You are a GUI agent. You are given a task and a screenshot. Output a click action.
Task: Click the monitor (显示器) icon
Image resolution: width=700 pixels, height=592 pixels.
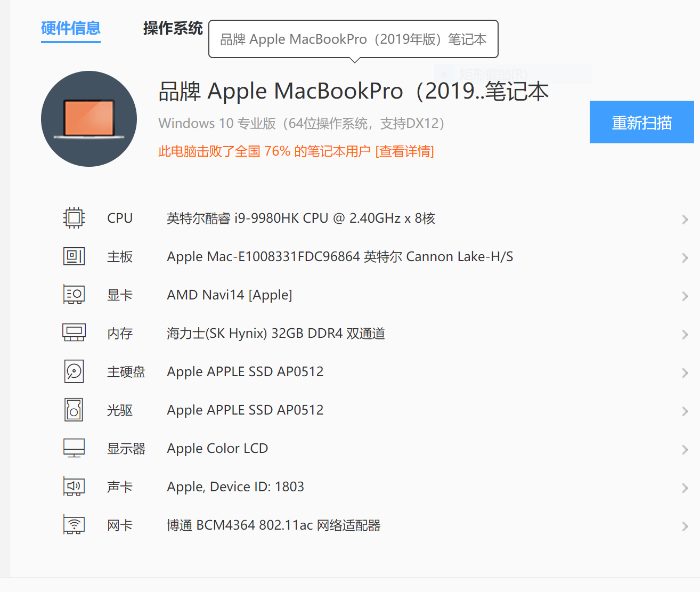click(x=74, y=448)
